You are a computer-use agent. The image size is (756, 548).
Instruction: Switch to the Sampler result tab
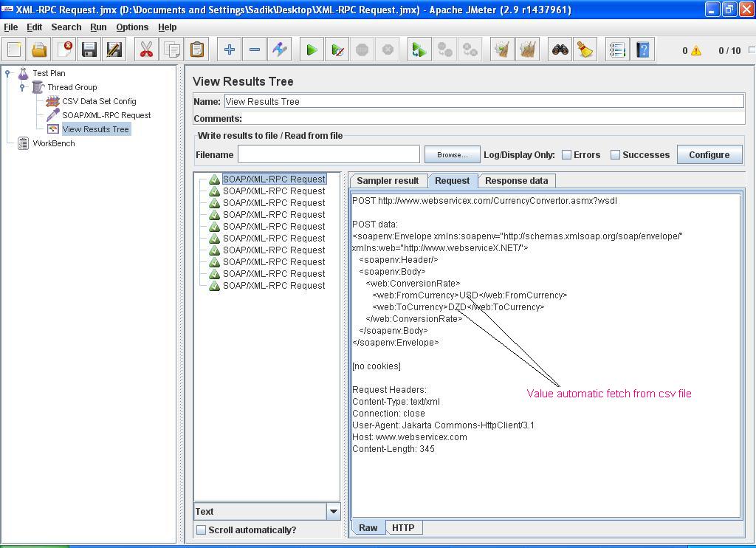click(388, 181)
